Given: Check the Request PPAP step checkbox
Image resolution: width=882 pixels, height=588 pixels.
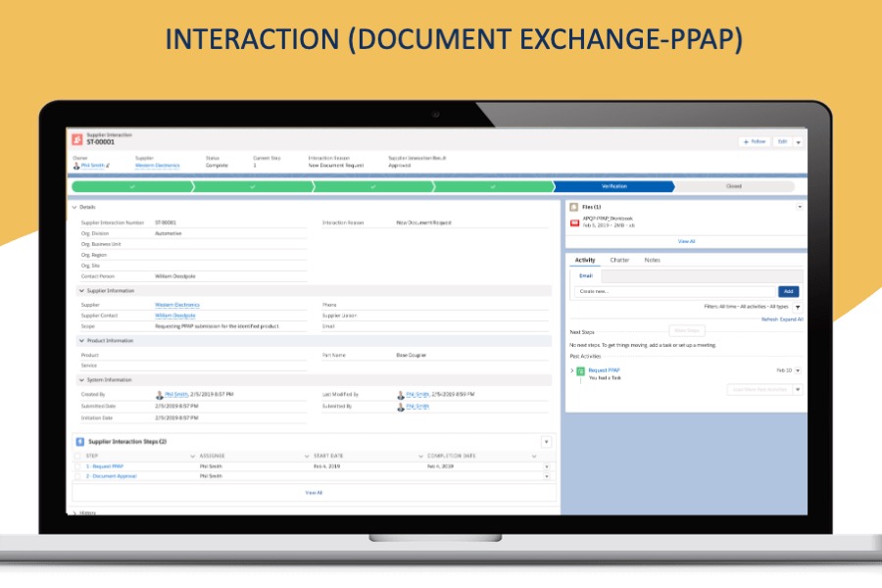Looking at the screenshot, I should tap(77, 466).
